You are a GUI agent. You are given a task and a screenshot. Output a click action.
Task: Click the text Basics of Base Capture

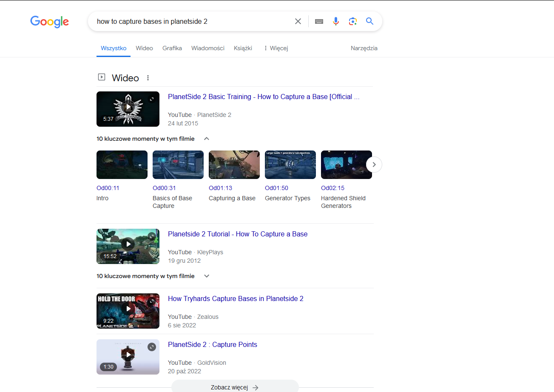point(172,202)
